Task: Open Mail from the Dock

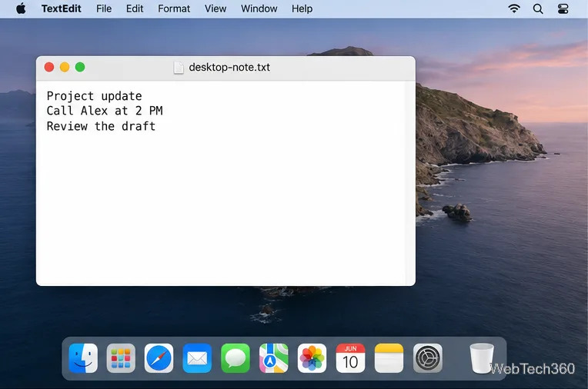Action: [197, 358]
